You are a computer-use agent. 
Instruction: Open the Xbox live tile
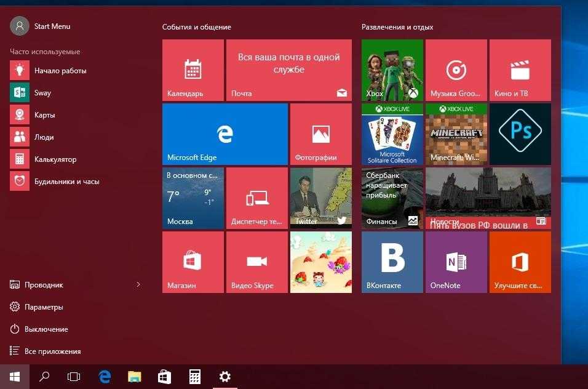(x=392, y=70)
